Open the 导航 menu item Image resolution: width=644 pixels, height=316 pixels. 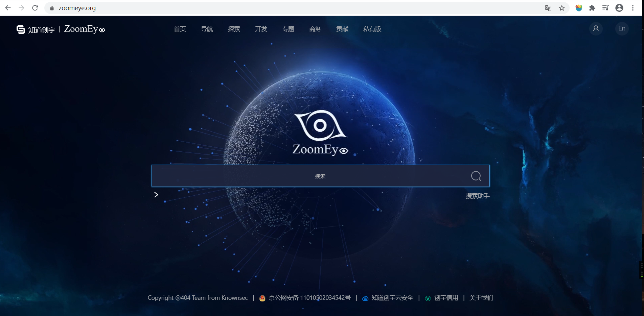pyautogui.click(x=207, y=29)
